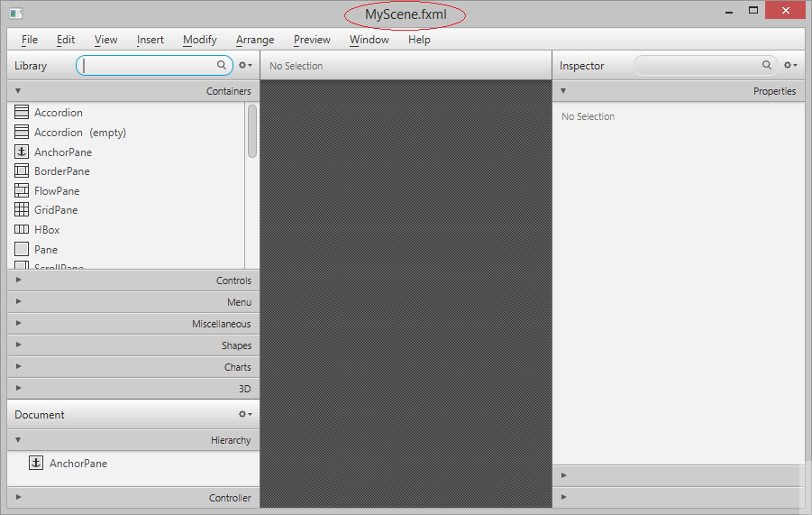Click the AnchorPane icon in Library

coord(22,152)
